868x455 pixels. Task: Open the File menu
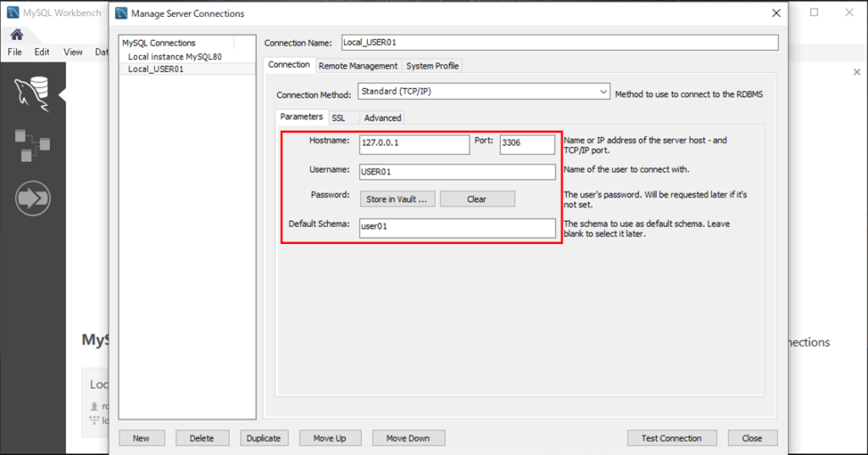[14, 52]
